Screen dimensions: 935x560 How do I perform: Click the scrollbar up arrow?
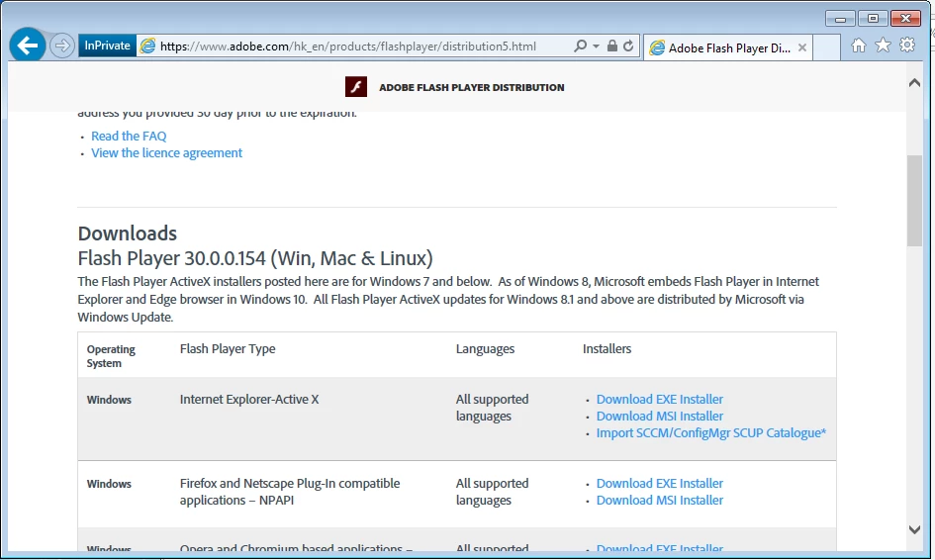pyautogui.click(x=914, y=83)
